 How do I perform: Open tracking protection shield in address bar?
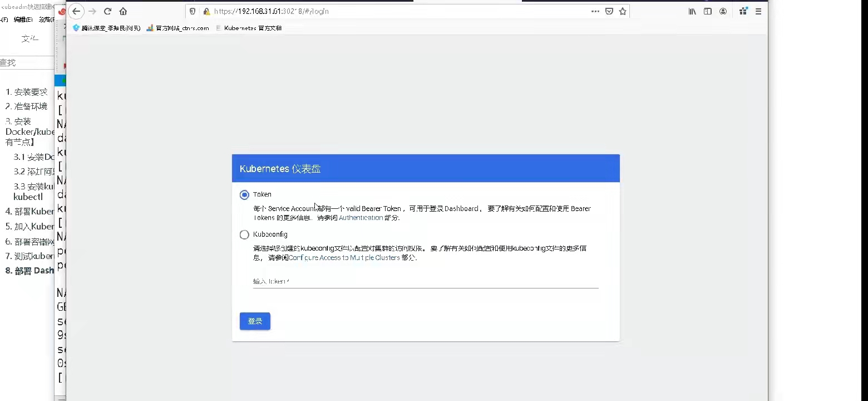(x=193, y=11)
